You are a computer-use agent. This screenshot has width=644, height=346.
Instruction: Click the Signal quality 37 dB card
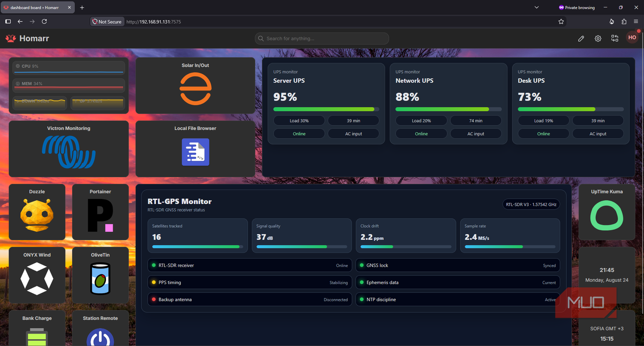pos(302,235)
